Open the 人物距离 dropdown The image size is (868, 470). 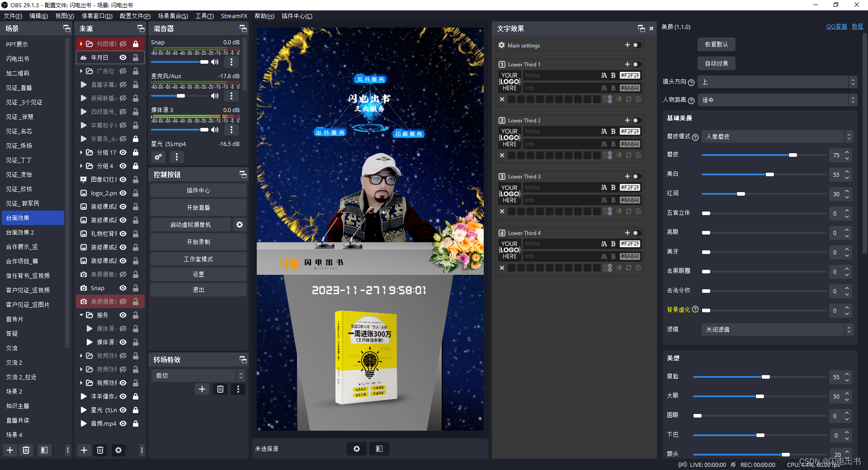coord(777,100)
